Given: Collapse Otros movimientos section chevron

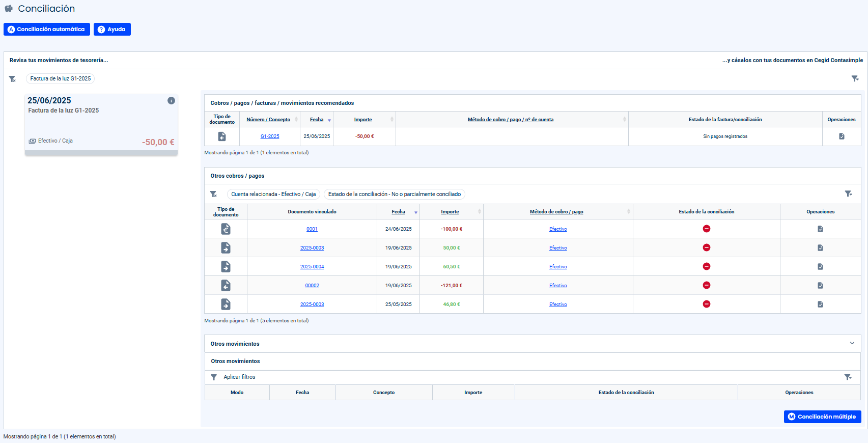Looking at the screenshot, I should (852, 343).
